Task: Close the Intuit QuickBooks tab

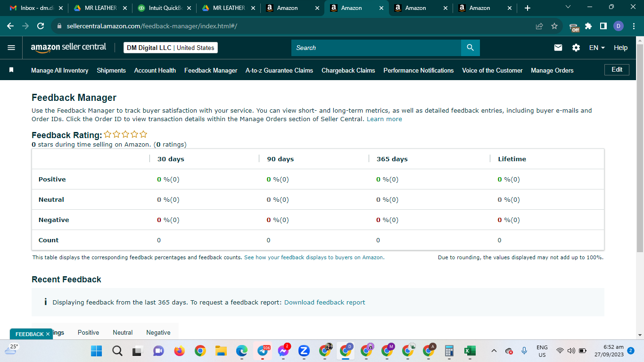Action: 189,8
